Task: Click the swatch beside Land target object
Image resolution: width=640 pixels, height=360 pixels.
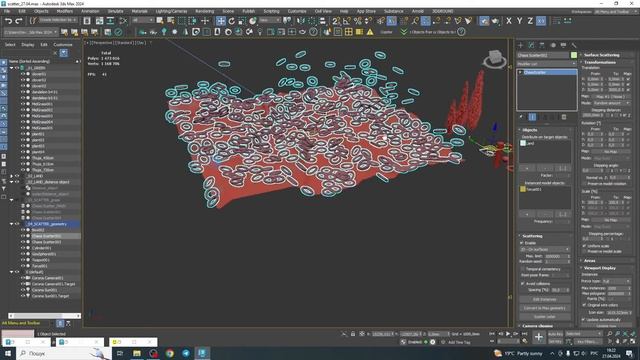Action: (x=523, y=143)
